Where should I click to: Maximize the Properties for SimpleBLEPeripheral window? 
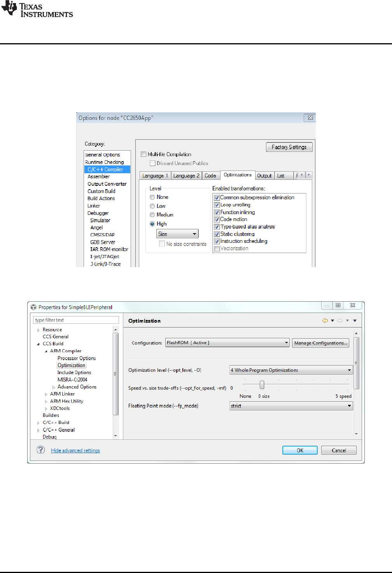(338, 306)
